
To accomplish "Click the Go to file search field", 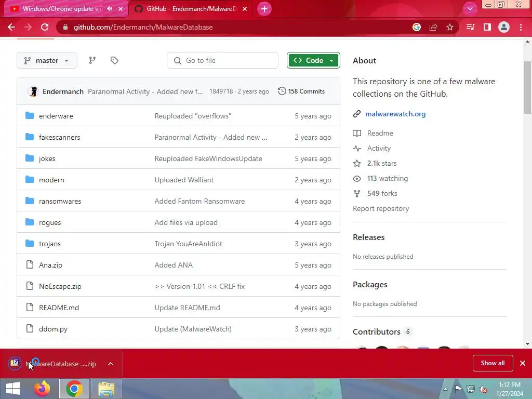I will 222,60.
